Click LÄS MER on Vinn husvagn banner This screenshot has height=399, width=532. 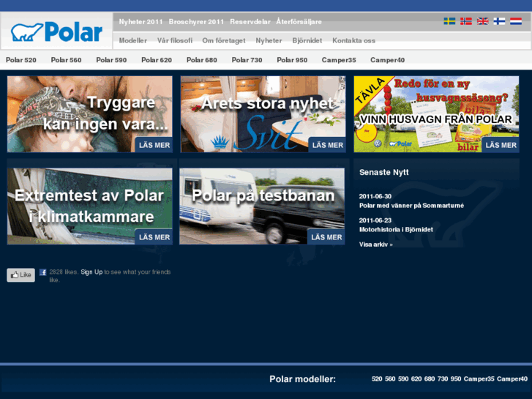click(x=501, y=145)
